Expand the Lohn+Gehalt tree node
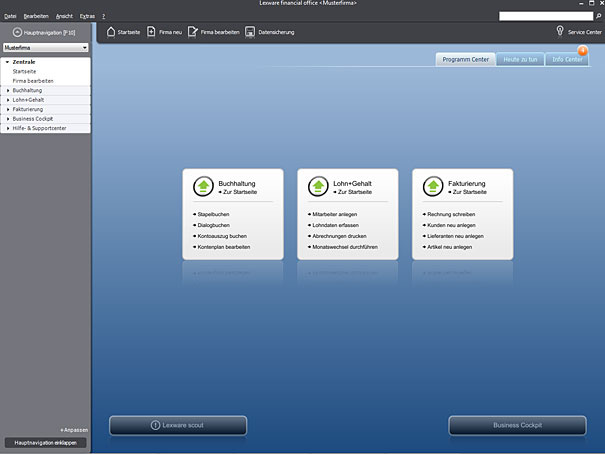The image size is (605, 454). coord(8,100)
